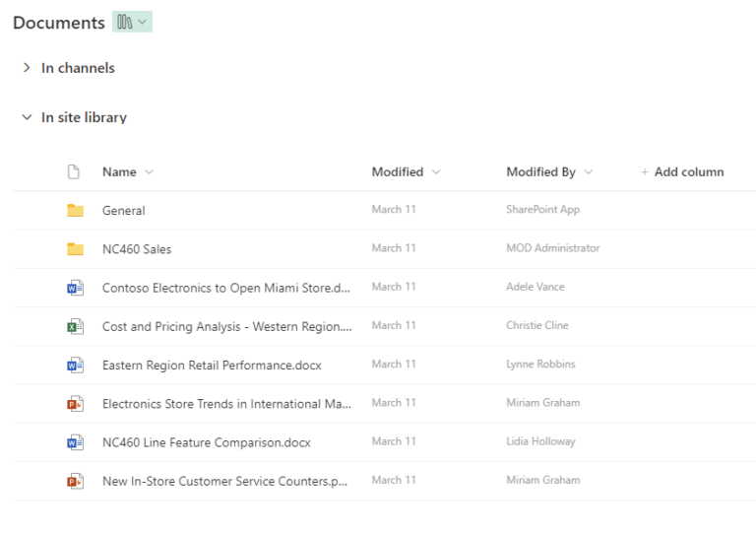The height and width of the screenshot is (534, 756).
Task: Click Excel icon for Cost and Pricing Analysis
Action: click(x=75, y=326)
